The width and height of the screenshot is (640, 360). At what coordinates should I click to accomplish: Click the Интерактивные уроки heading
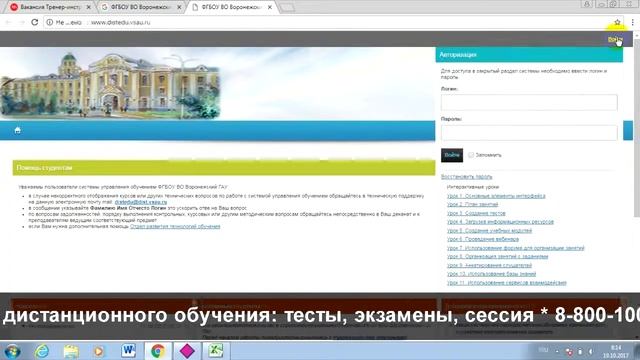point(473,187)
